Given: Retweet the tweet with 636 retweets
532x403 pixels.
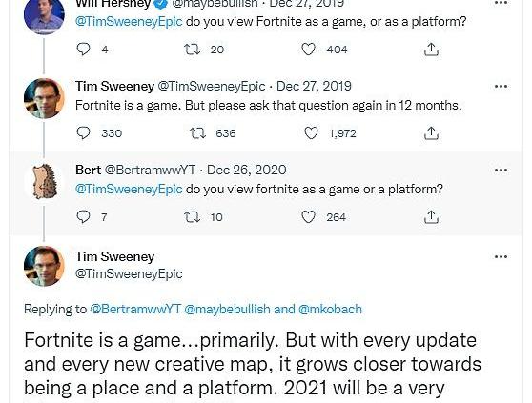Looking at the screenshot, I should [197, 133].
